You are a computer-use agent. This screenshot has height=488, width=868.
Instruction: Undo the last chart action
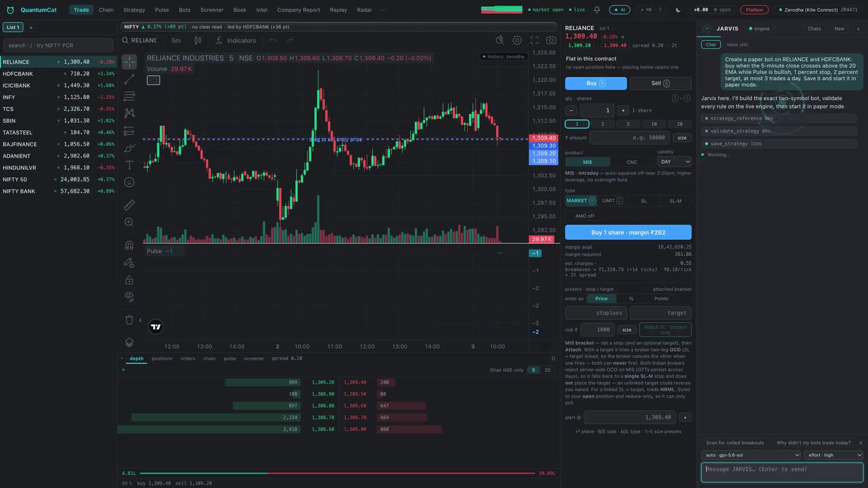point(273,40)
